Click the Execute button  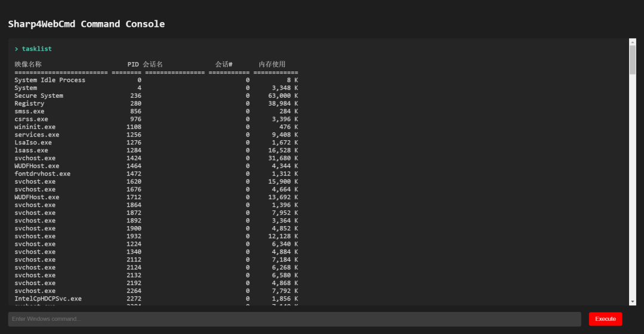605,319
